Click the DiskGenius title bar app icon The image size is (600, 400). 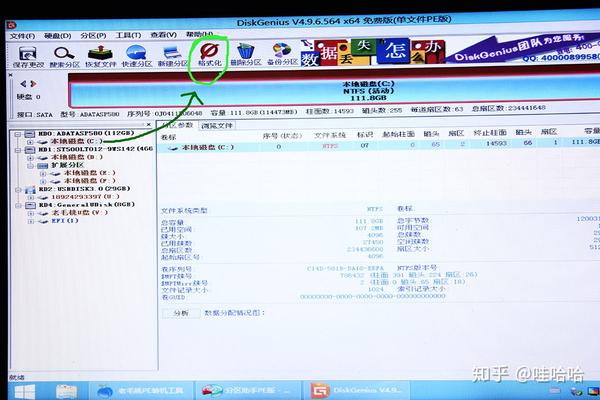11,25
